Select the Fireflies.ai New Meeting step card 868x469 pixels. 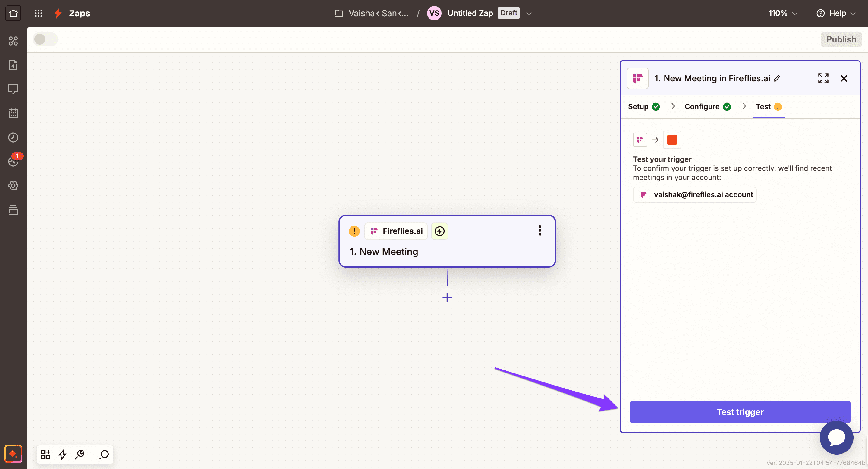pos(447,241)
